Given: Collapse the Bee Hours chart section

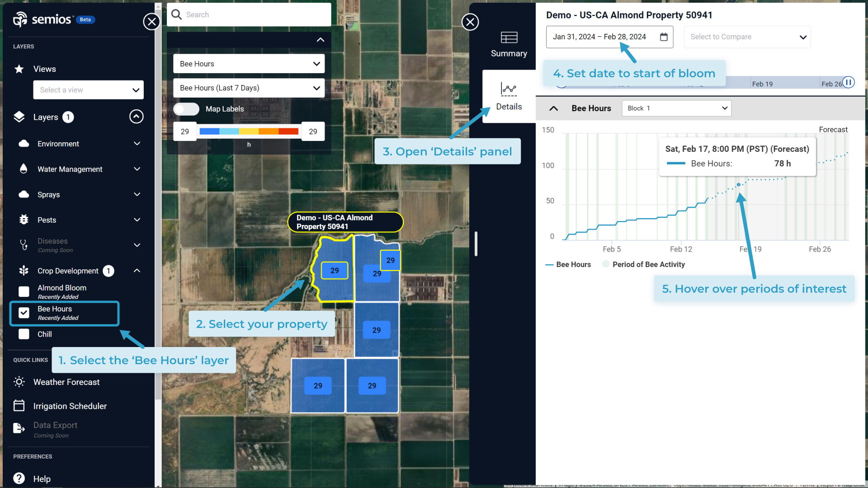Looking at the screenshot, I should pyautogui.click(x=553, y=108).
